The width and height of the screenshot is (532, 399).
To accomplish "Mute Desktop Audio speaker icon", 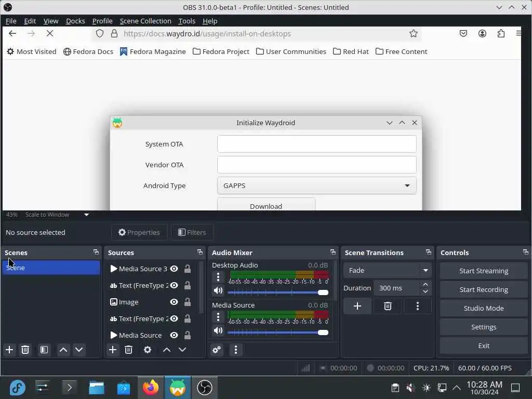I will [x=218, y=291].
